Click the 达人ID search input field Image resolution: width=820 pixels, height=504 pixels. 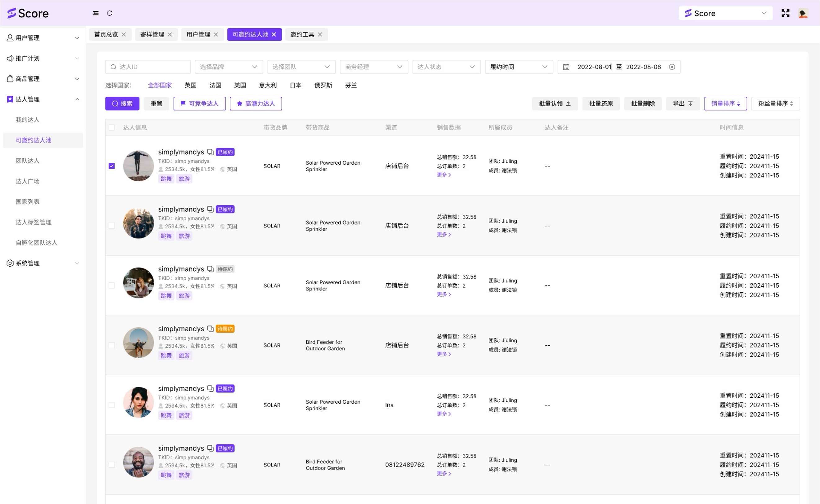148,67
